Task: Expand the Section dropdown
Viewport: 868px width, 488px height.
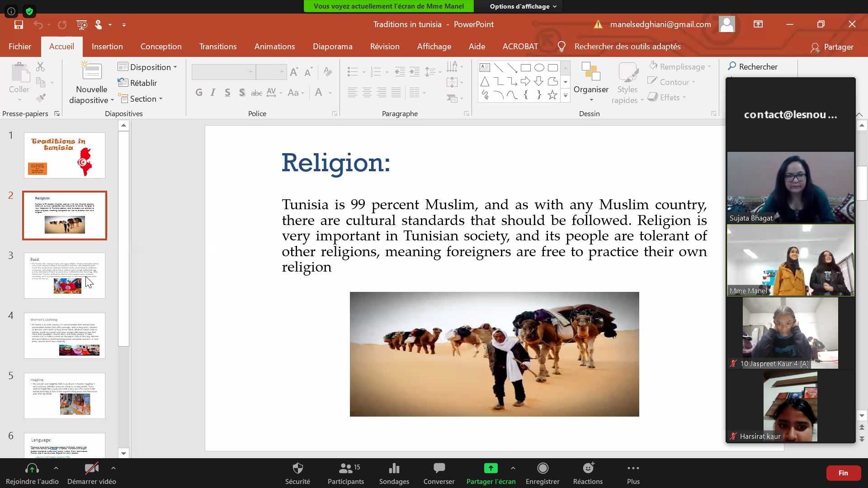Action: pyautogui.click(x=141, y=99)
